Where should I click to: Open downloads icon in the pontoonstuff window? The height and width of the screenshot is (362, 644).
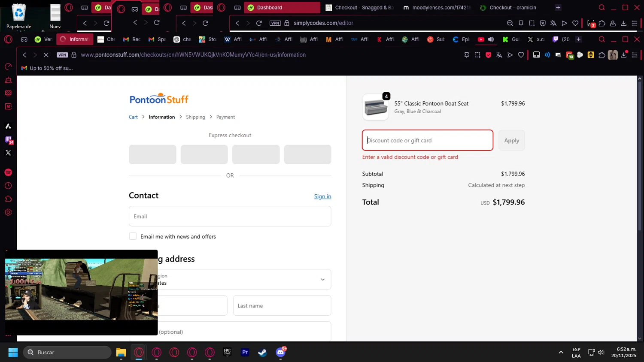point(624,55)
